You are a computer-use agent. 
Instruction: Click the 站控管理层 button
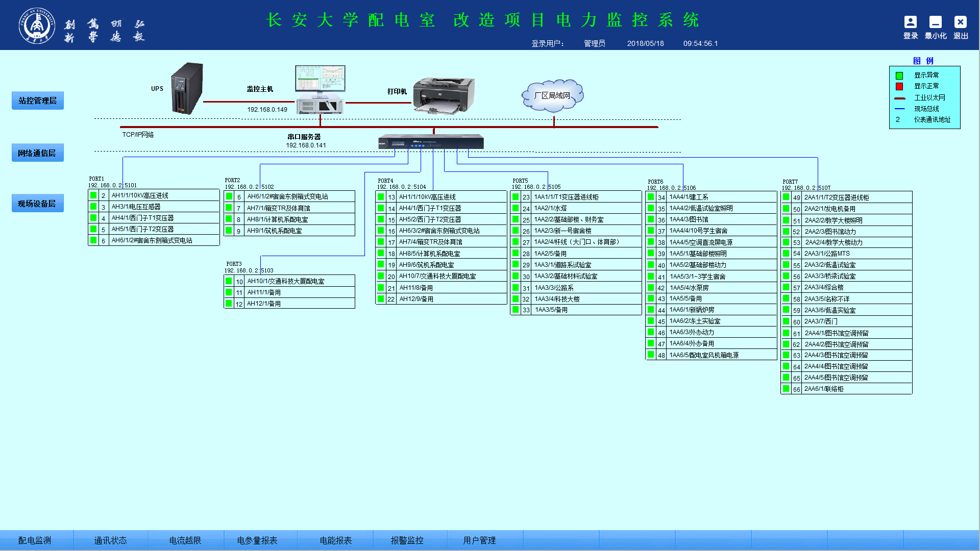38,101
